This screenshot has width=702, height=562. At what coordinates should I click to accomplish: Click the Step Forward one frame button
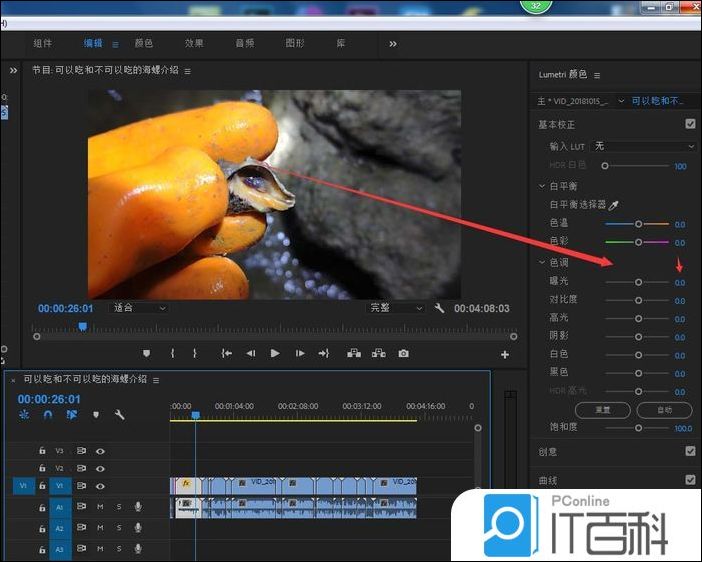[x=300, y=353]
